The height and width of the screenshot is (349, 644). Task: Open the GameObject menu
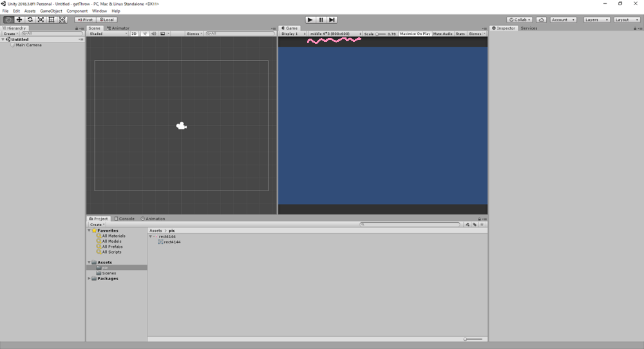point(51,11)
